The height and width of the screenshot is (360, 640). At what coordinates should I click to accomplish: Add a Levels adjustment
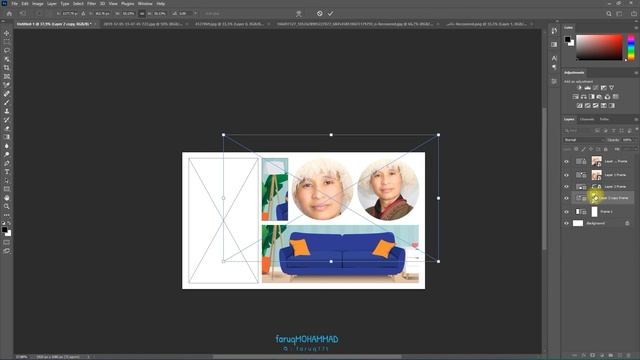pyautogui.click(x=587, y=88)
